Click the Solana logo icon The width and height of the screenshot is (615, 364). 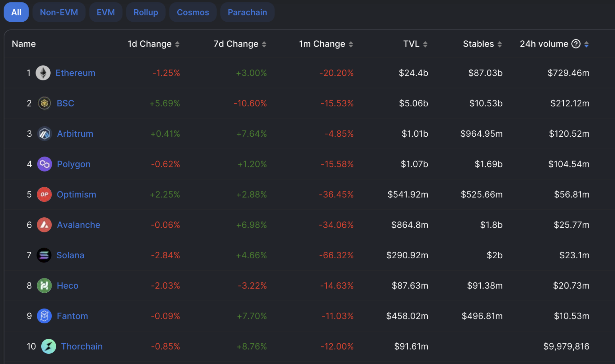(x=44, y=255)
